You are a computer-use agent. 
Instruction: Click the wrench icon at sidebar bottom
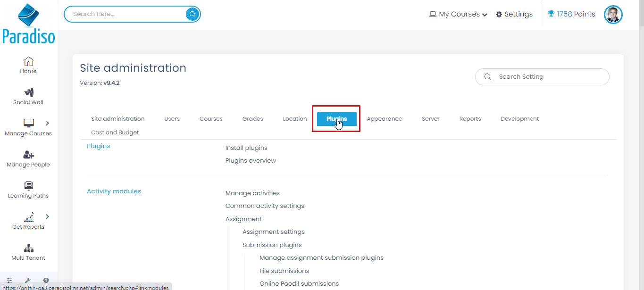click(x=28, y=281)
